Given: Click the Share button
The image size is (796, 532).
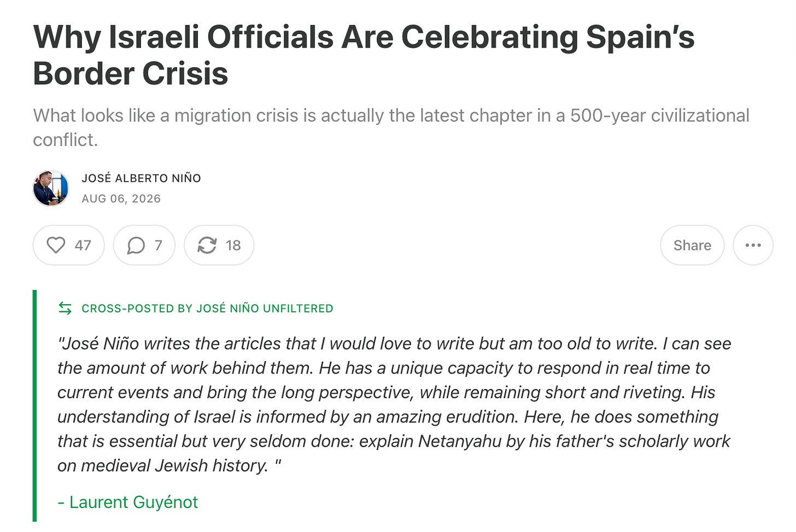Looking at the screenshot, I should [x=692, y=245].
